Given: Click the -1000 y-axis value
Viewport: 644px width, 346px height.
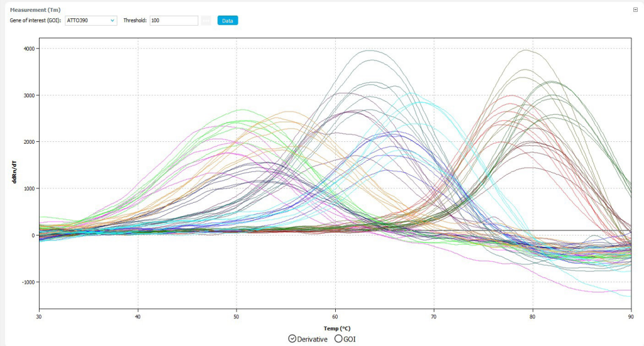Looking at the screenshot, I should point(28,283).
